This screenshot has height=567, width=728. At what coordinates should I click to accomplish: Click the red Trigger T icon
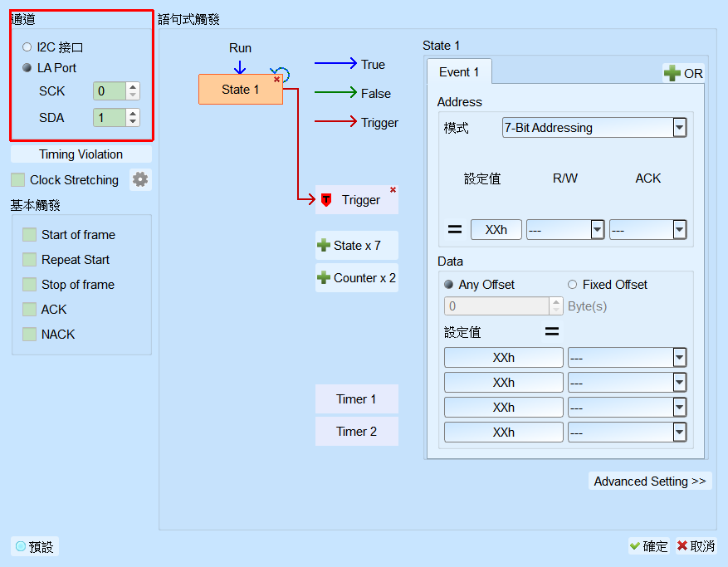326,200
